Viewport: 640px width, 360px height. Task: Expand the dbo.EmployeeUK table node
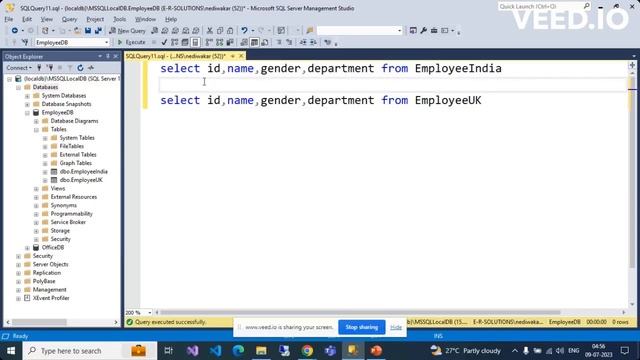pyautogui.click(x=45, y=180)
